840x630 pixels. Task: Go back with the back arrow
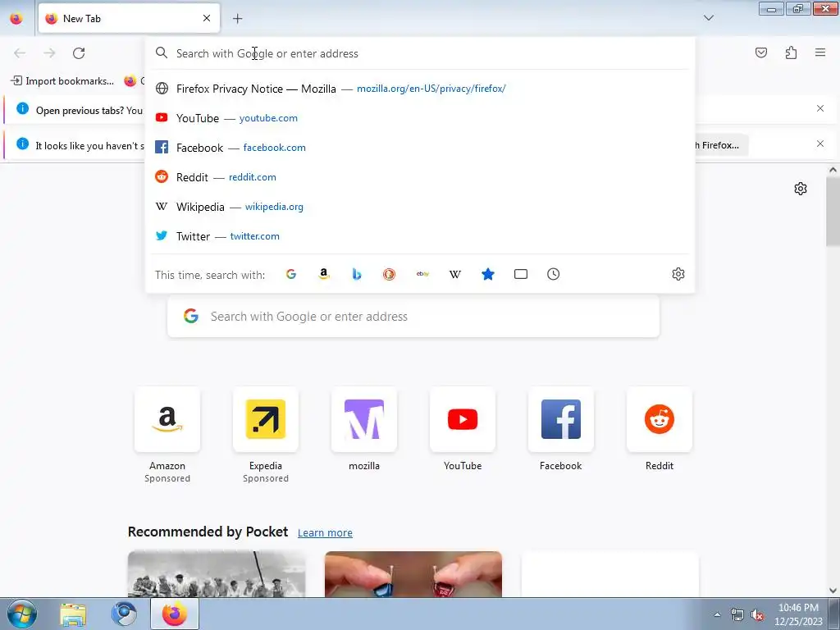(x=20, y=53)
